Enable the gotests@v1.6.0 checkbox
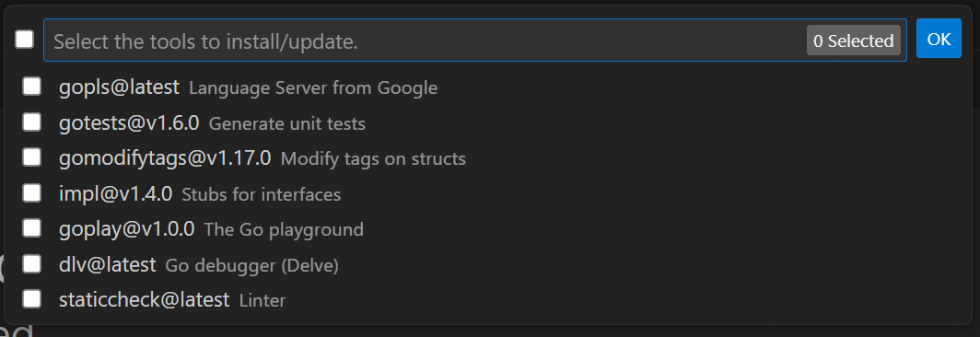The height and width of the screenshot is (337, 980). (32, 122)
